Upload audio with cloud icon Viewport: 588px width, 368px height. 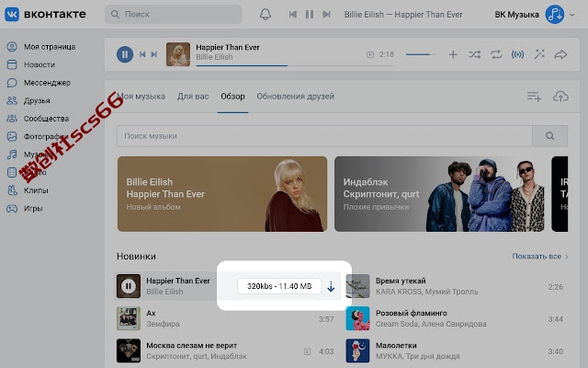(560, 97)
